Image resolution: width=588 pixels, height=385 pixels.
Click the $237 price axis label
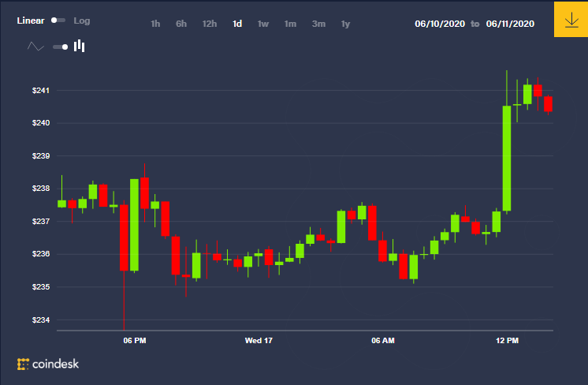[41, 222]
